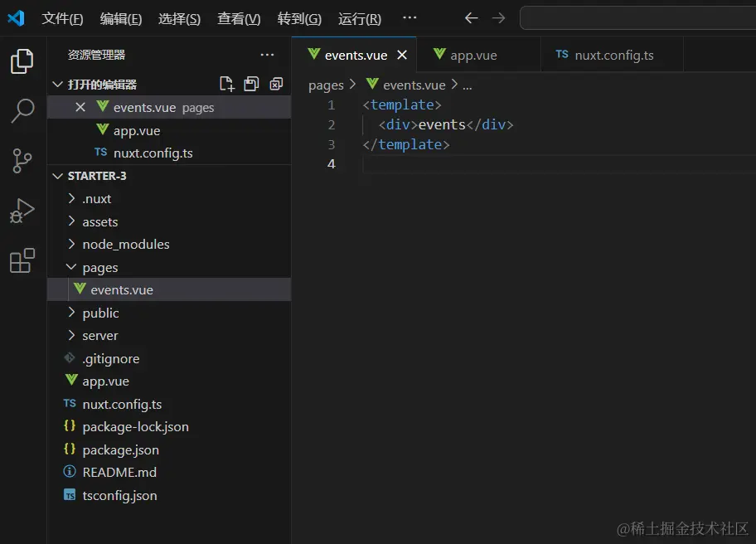Viewport: 756px width, 544px height.
Task: Go back with the left arrow
Action: [x=471, y=18]
